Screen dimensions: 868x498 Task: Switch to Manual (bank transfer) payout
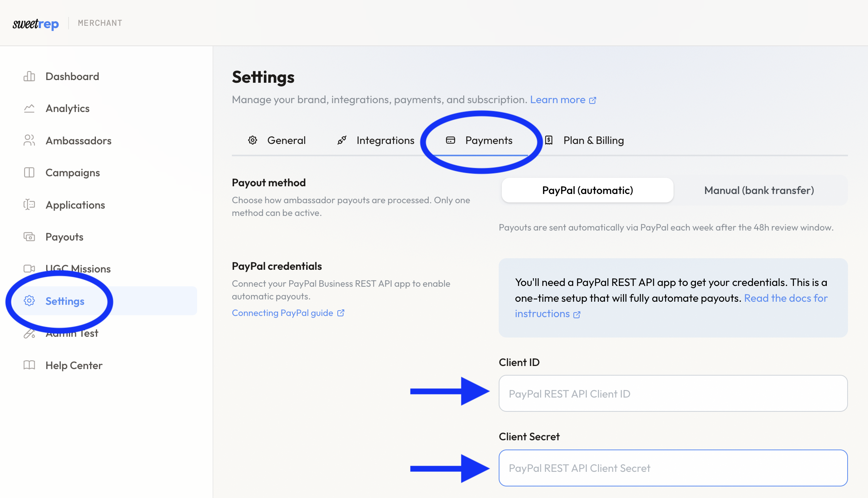click(759, 190)
